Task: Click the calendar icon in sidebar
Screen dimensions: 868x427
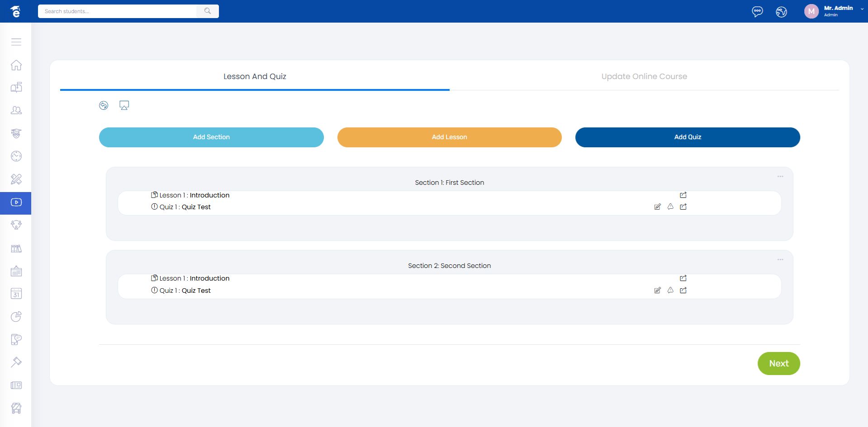Action: point(16,294)
